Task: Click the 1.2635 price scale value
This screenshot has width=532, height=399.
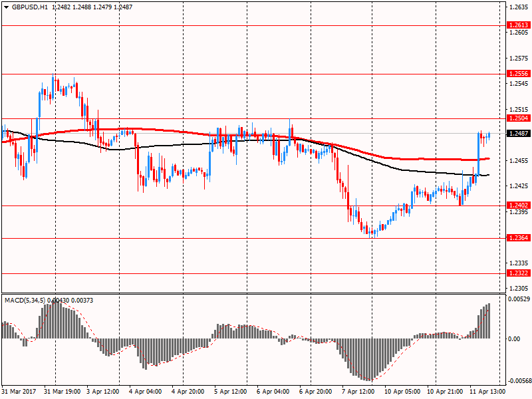Action: coord(519,7)
